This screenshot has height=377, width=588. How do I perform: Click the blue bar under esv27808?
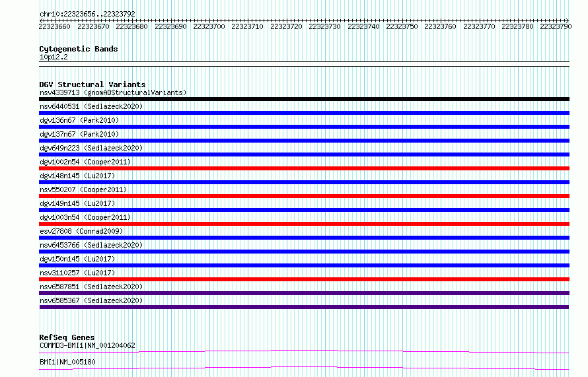(304, 238)
